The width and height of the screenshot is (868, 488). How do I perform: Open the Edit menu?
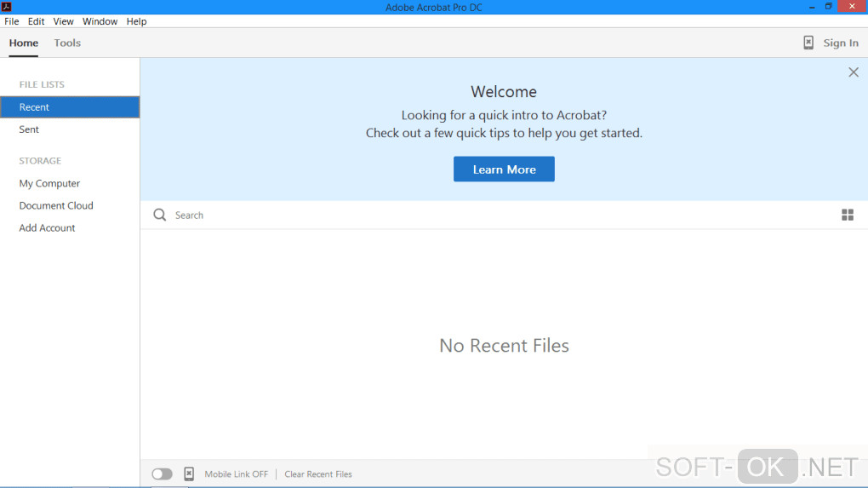[36, 21]
